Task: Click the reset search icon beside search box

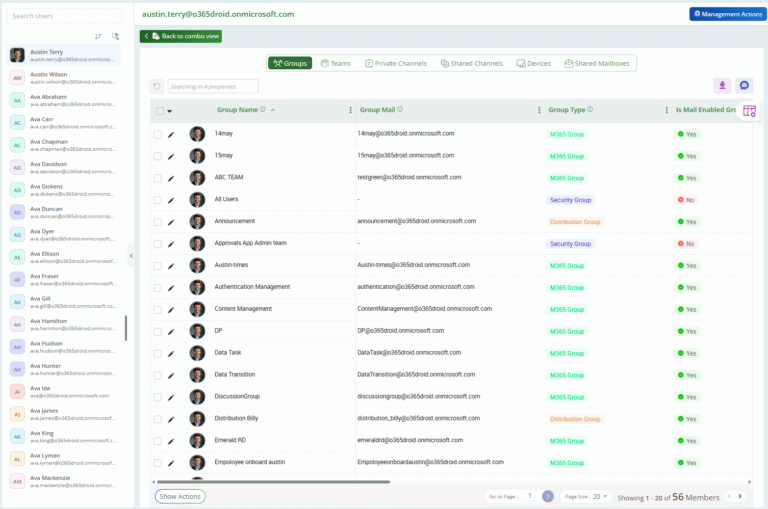Action: tap(157, 87)
